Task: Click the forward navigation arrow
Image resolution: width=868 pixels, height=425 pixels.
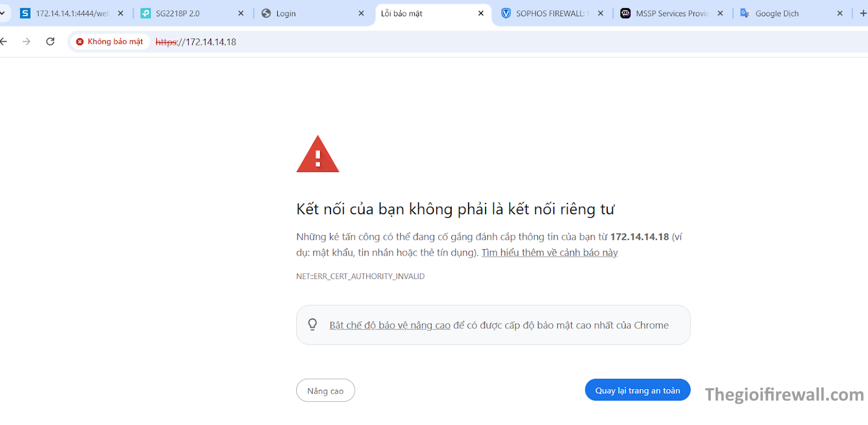Action: 26,42
